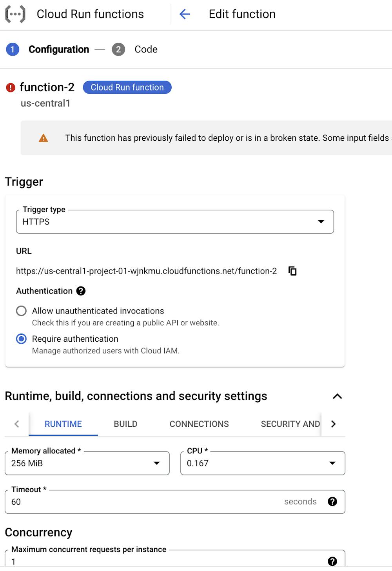Click the concurrency help question mark icon
The image size is (392, 571).
coord(332,561)
